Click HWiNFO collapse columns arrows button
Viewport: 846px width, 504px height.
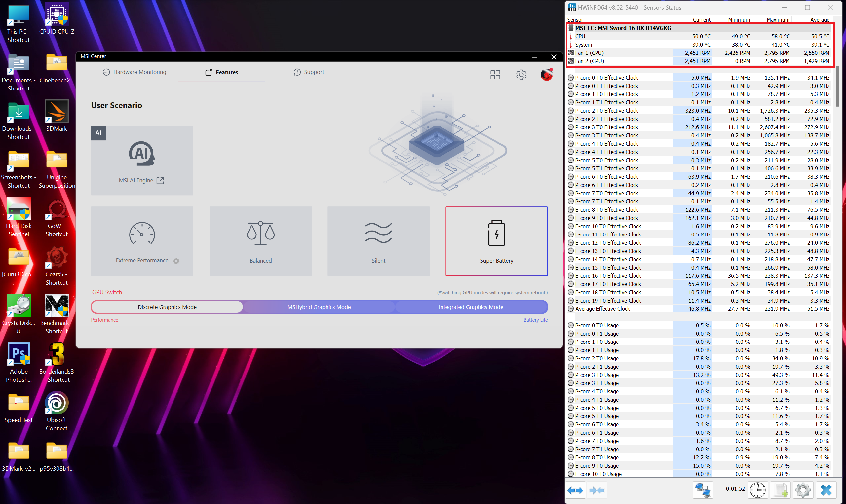point(596,490)
